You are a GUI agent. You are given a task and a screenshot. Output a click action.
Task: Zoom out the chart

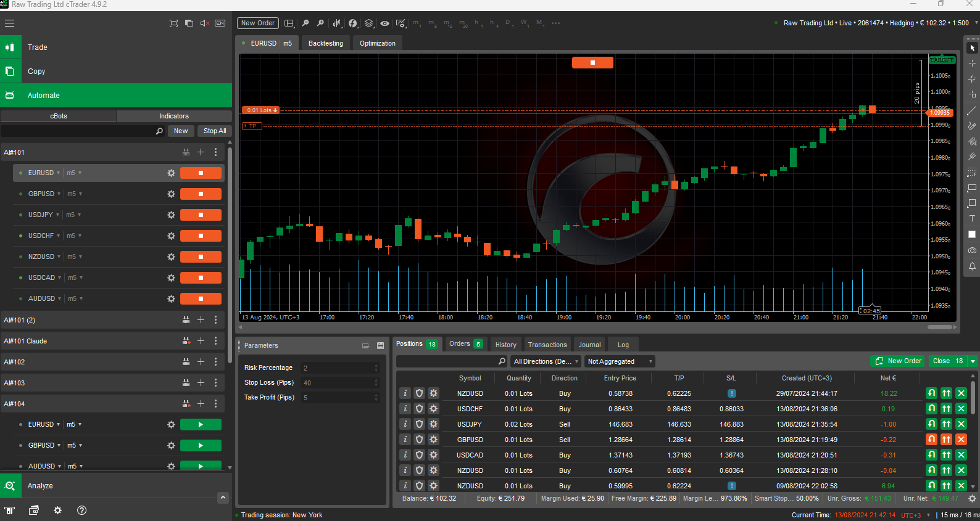pos(305,23)
